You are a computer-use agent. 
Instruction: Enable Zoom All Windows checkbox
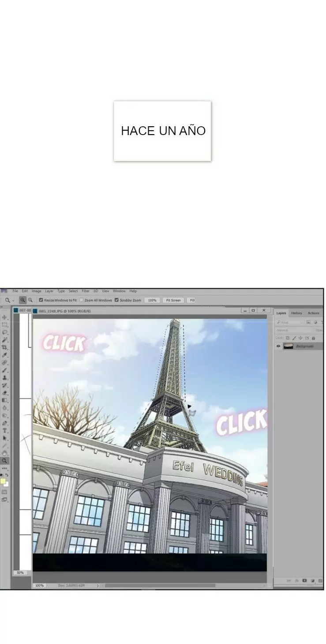click(81, 300)
